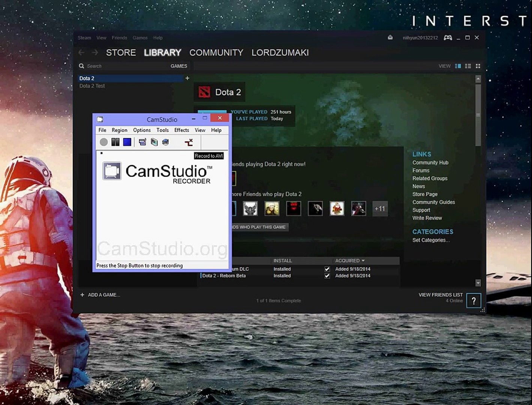Viewport: 532px width, 405px height.
Task: Open the LORDZUMAKI profile tab
Action: 280,52
